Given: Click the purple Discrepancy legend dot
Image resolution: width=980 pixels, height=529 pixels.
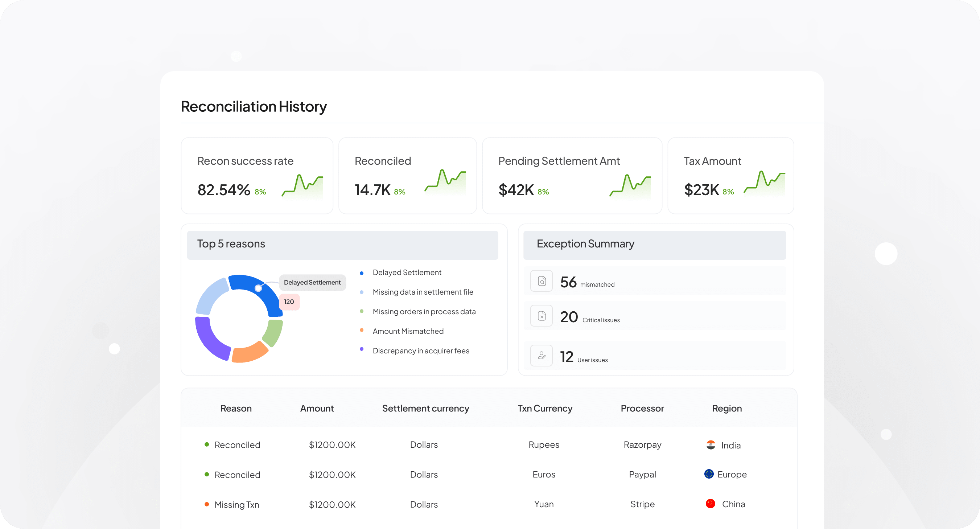Looking at the screenshot, I should [x=361, y=349].
